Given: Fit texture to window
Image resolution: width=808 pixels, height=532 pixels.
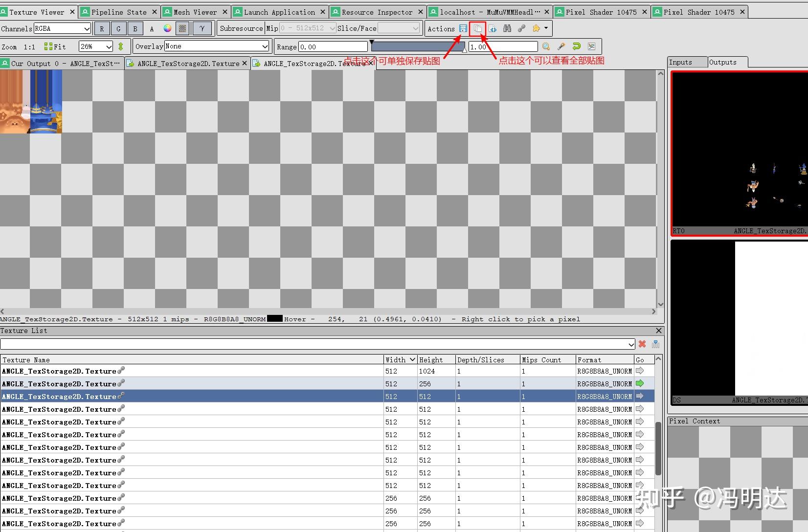Looking at the screenshot, I should [x=55, y=46].
